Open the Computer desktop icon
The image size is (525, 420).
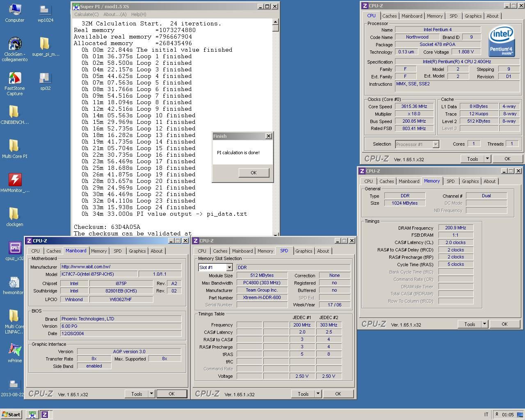pos(14,13)
